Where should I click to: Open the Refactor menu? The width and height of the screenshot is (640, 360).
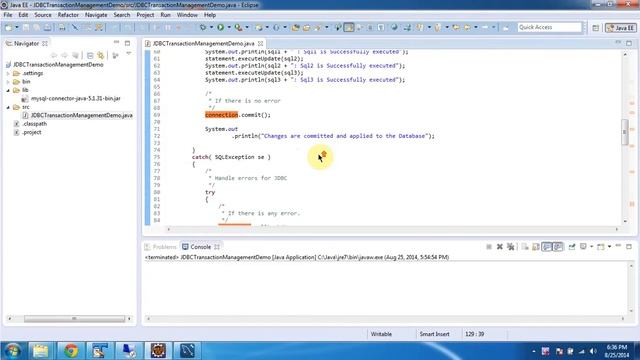click(x=68, y=15)
